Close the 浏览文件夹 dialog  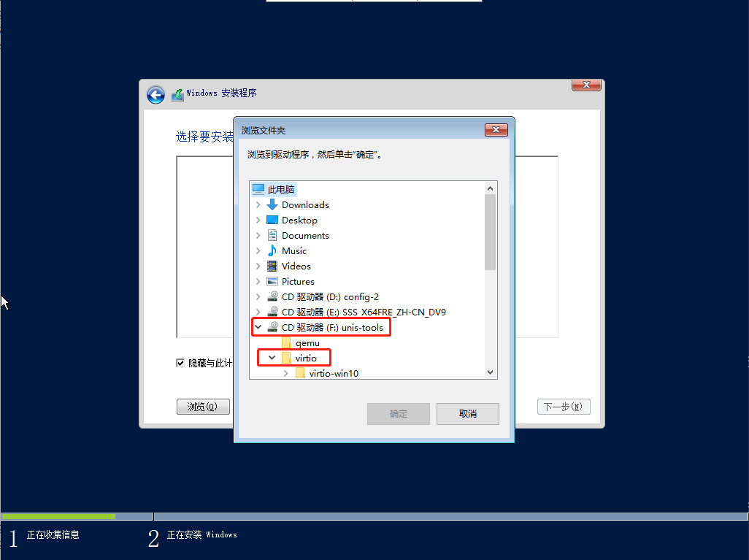coord(496,129)
